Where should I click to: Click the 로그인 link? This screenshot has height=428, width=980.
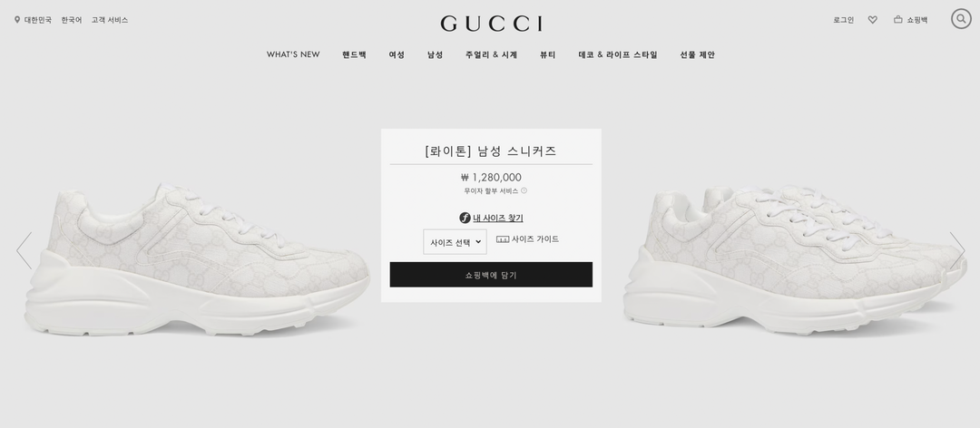tap(843, 20)
